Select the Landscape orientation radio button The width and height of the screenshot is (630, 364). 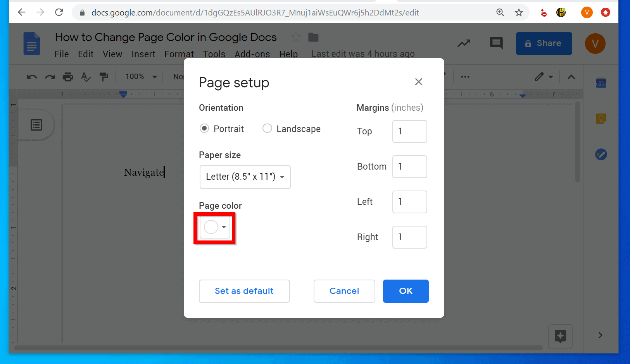click(x=267, y=128)
